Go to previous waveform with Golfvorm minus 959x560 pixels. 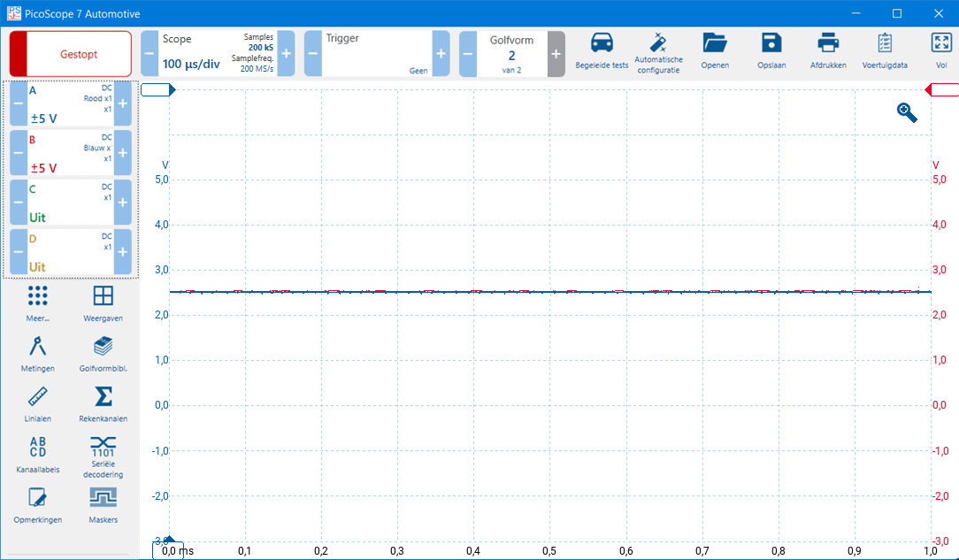pyautogui.click(x=467, y=54)
